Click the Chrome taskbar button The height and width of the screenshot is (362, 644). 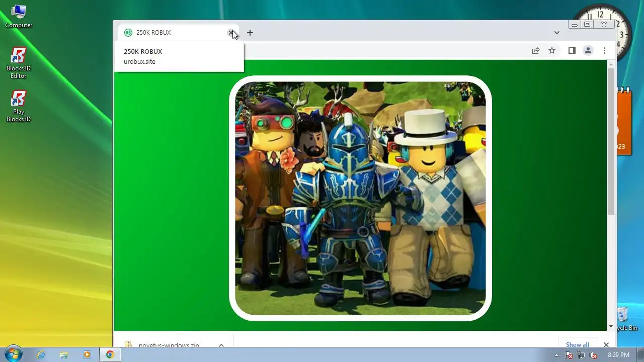pos(110,354)
